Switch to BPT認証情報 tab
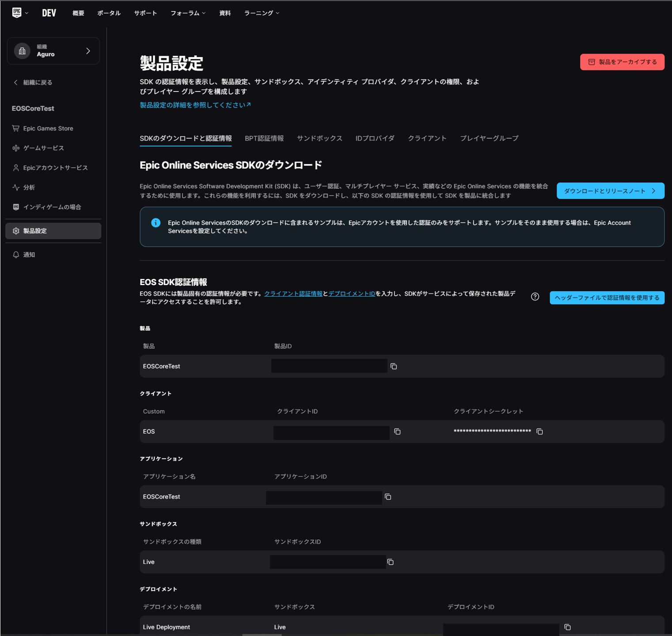The image size is (672, 636). coord(264,138)
